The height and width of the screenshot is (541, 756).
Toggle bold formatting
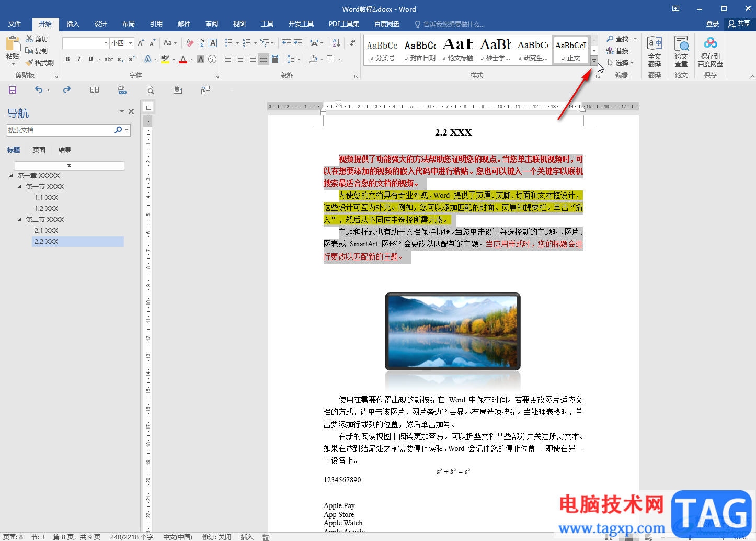pyautogui.click(x=67, y=59)
